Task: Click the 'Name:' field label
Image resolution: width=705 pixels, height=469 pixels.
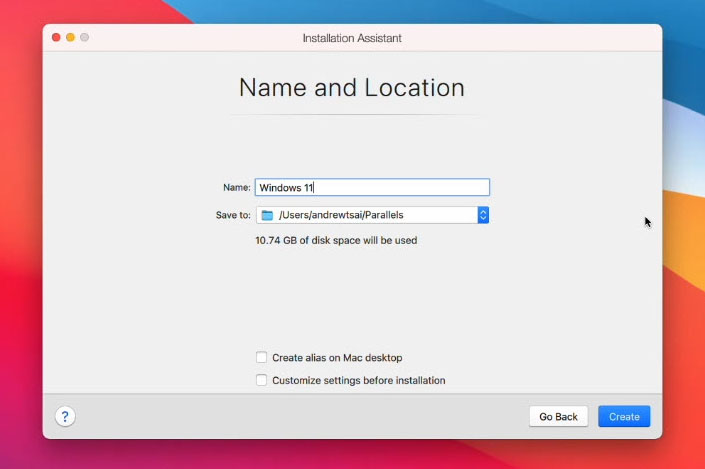Action: pyautogui.click(x=236, y=187)
